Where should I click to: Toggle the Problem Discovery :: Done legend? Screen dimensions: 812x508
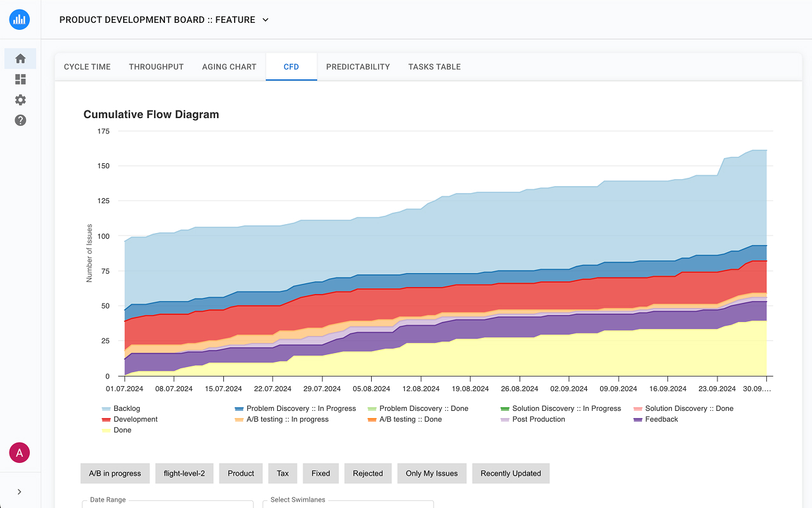[x=418, y=408]
